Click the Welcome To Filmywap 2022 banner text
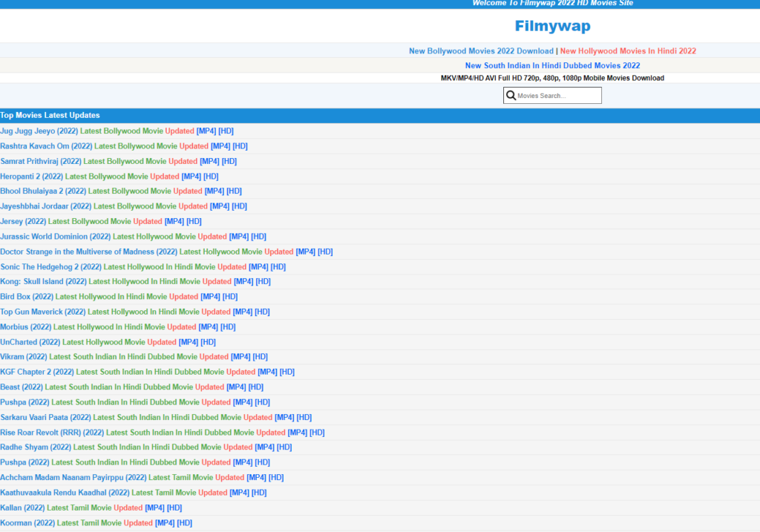This screenshot has width=760, height=532. (552, 3)
